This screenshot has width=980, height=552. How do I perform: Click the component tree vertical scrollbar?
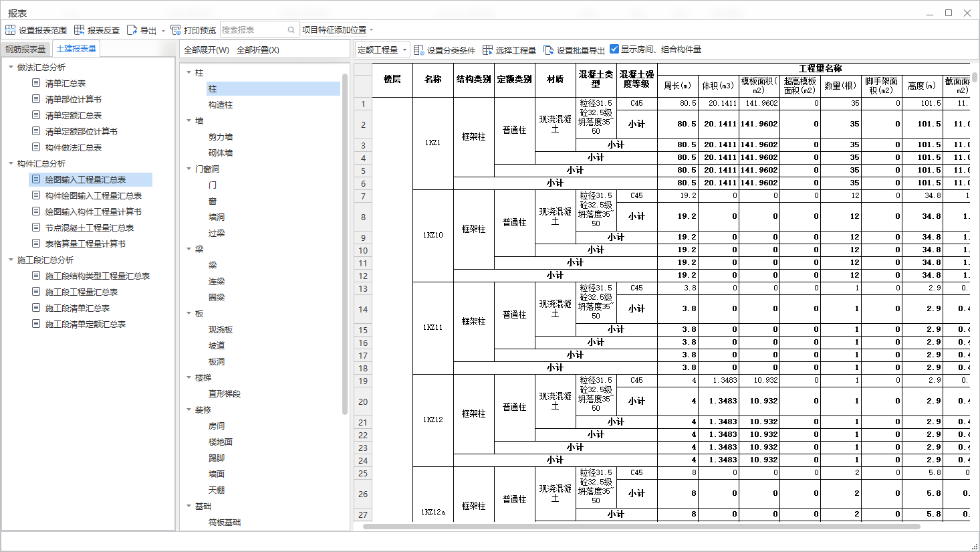click(x=345, y=244)
